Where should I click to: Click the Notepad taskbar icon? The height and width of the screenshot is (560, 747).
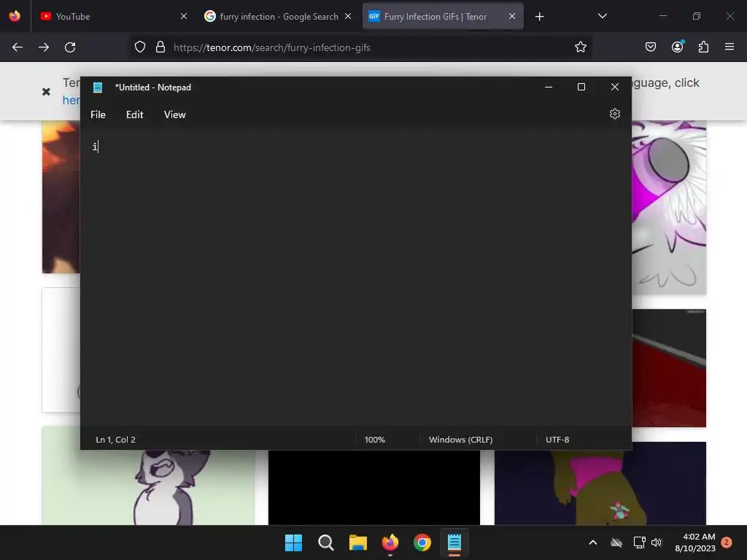click(454, 542)
